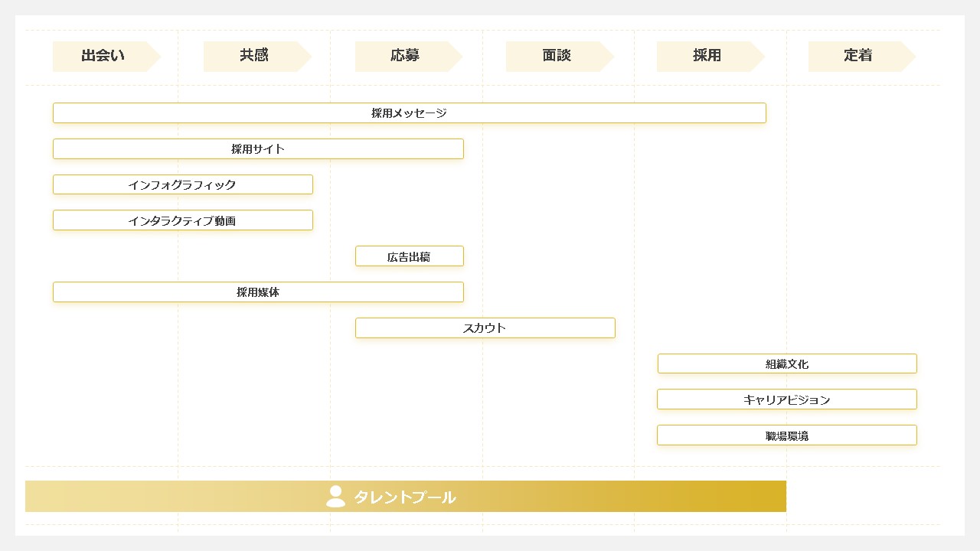The width and height of the screenshot is (980, 551).
Task: Select the インタラクティブ動画 box
Action: pos(182,220)
